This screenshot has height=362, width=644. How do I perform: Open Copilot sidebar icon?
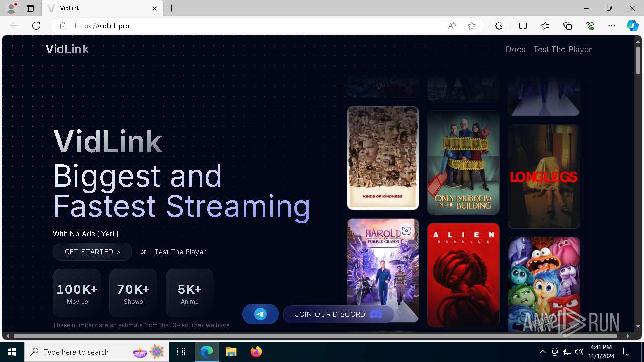coord(633,26)
